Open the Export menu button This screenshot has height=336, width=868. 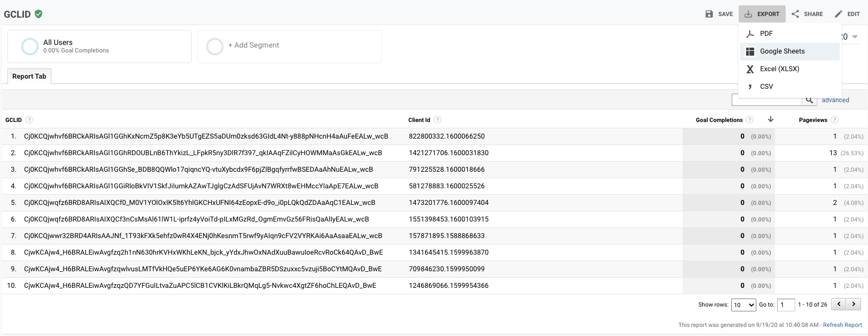(x=762, y=14)
